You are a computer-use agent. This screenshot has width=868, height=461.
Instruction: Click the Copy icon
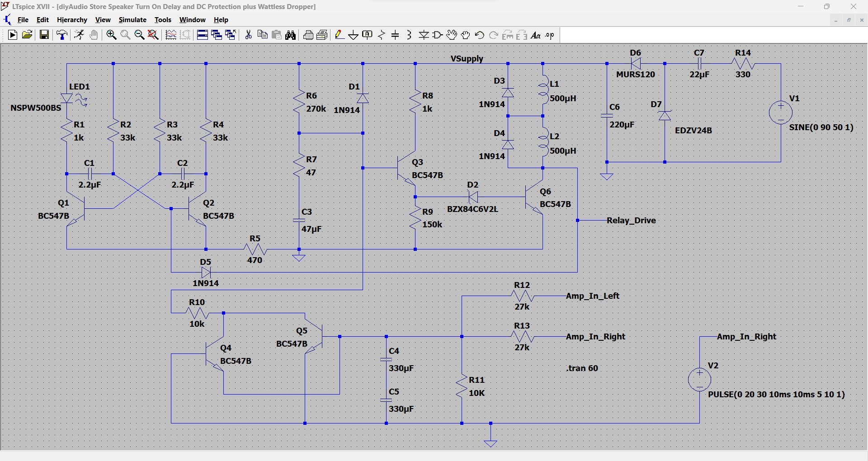tap(262, 35)
